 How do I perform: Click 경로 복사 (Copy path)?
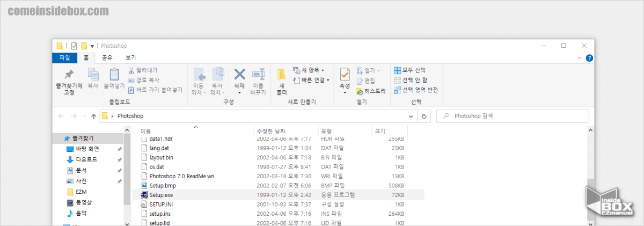(143, 80)
